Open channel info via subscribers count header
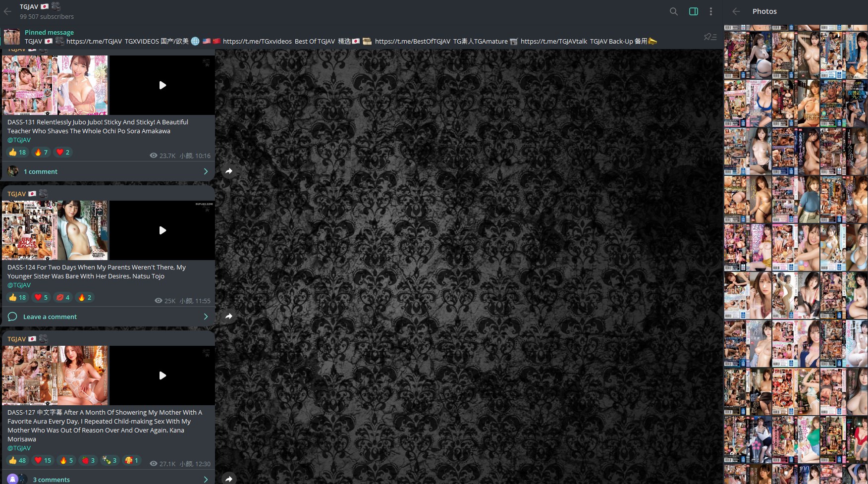The image size is (868, 484). pos(47,16)
